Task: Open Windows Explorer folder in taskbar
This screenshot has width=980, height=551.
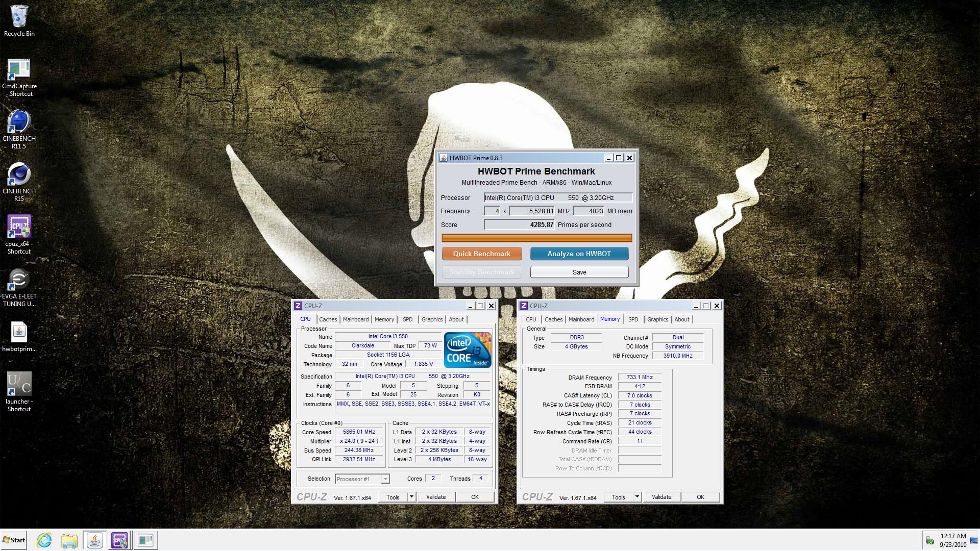Action: pos(69,540)
